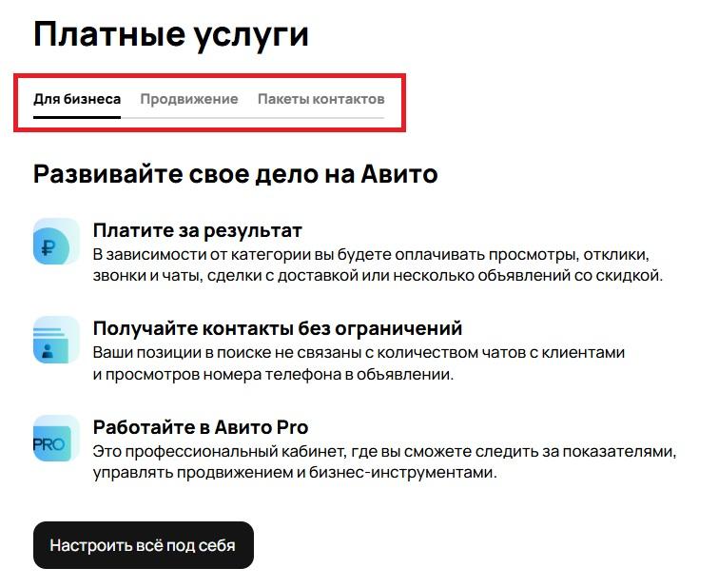Select the Для бизнеса tab
This screenshot has width=718, height=588.
point(77,99)
